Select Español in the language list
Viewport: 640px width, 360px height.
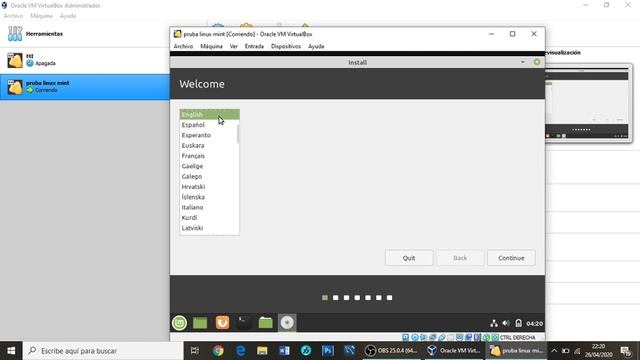(x=208, y=125)
